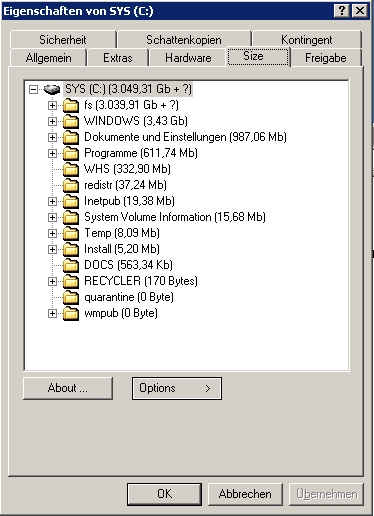374x516 pixels.
Task: Select 'Dokumente und Einstellungen (987,06 Mb)' entry
Action: 185,137
